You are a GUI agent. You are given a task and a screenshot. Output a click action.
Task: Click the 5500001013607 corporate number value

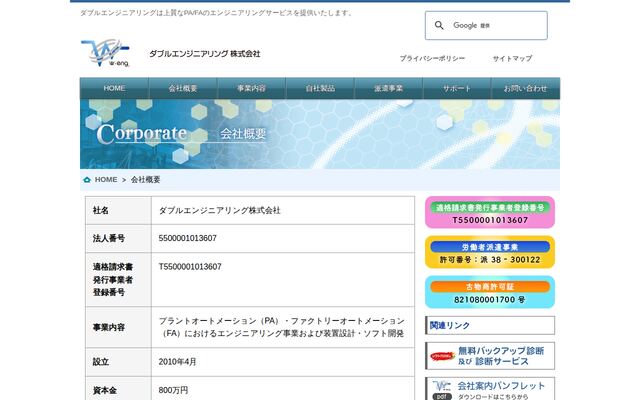point(188,238)
